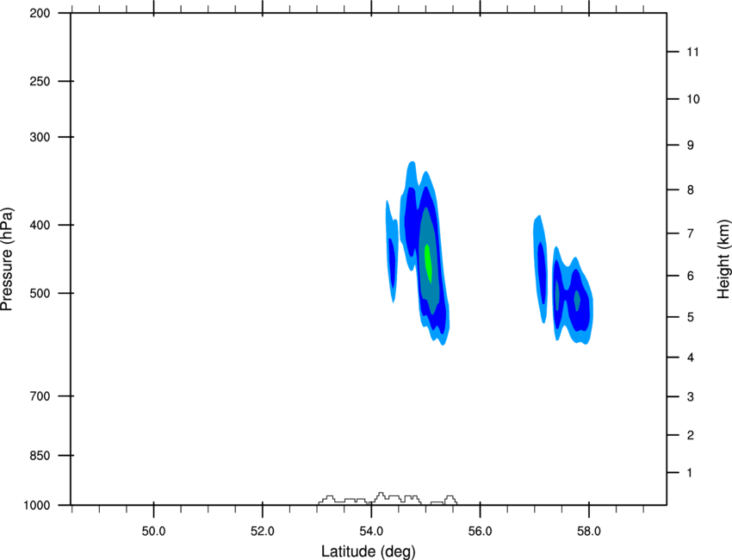The height and width of the screenshot is (560, 732).
Task: Click the height label 5
Action: point(691,318)
